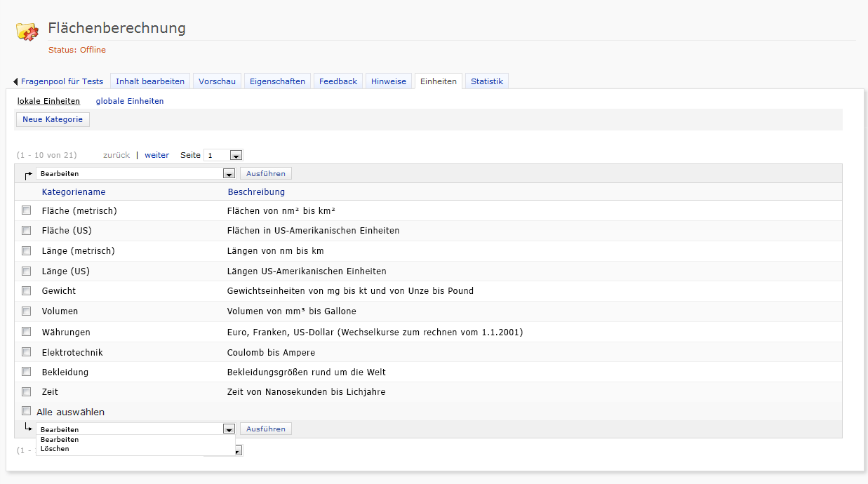
Task: Go to next page via weiter link
Action: [156, 155]
